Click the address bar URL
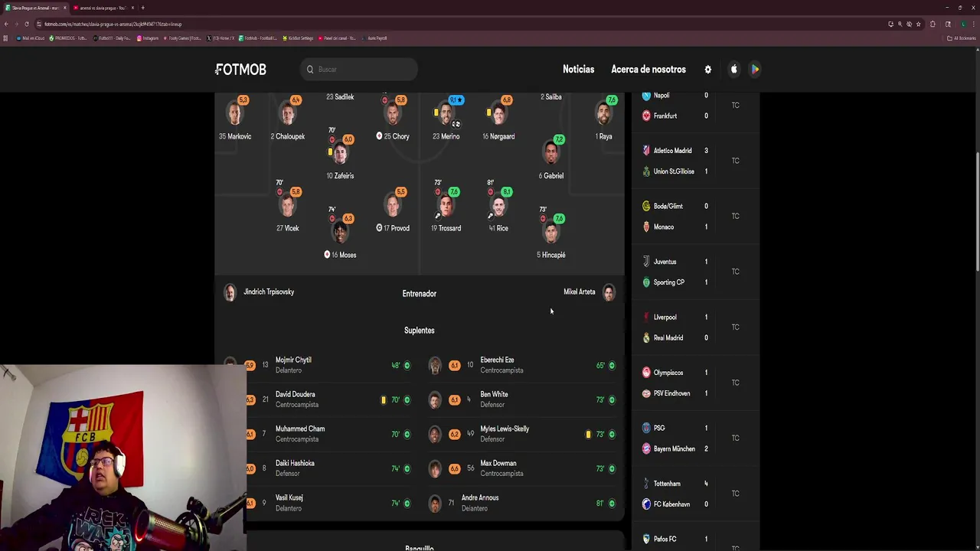This screenshot has height=551, width=980. (113, 24)
